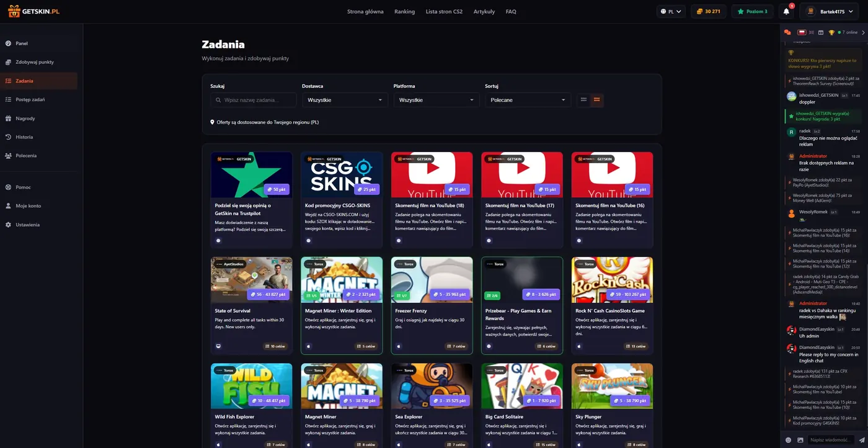Image resolution: width=868 pixels, height=448 pixels.
Task: Open Prizebear - Play Games & Earn Rewards
Action: point(522,305)
